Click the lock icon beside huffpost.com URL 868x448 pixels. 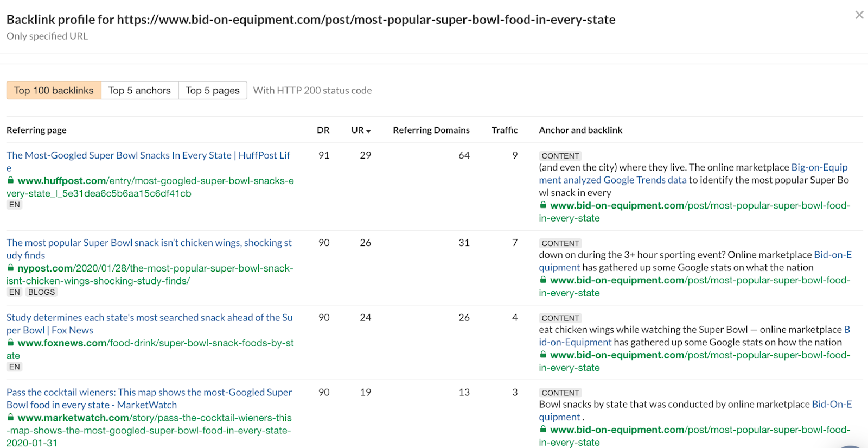[x=10, y=180]
